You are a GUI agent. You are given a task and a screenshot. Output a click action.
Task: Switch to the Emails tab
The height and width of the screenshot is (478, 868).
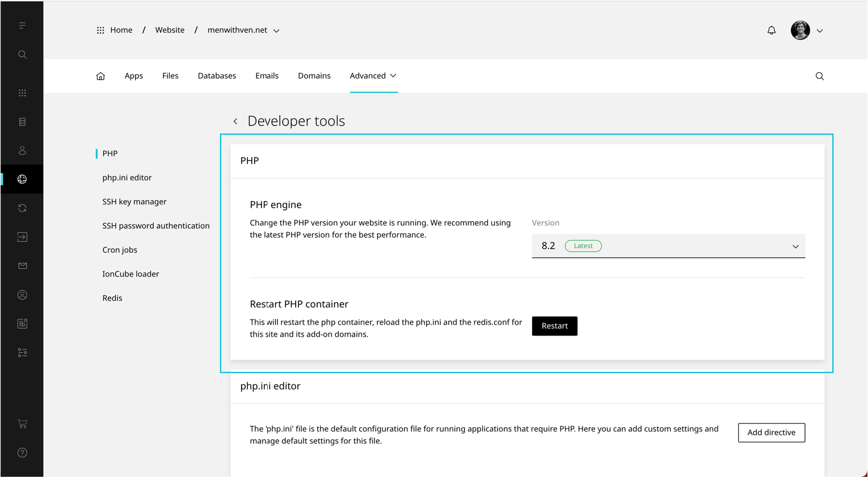(x=267, y=76)
